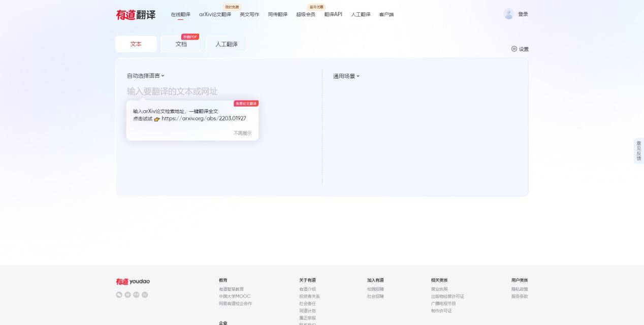The width and height of the screenshot is (644, 325).
Task: Expand 通用场景 scenario dropdown
Action: click(346, 76)
